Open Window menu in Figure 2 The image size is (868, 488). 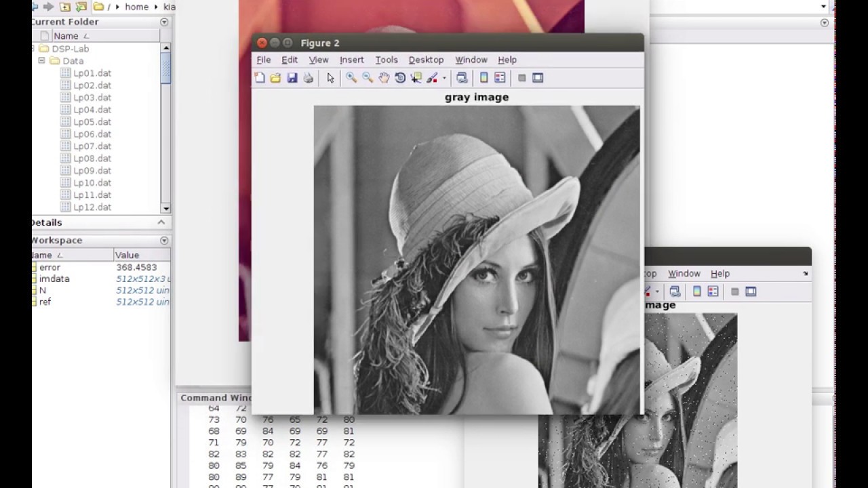(x=471, y=60)
